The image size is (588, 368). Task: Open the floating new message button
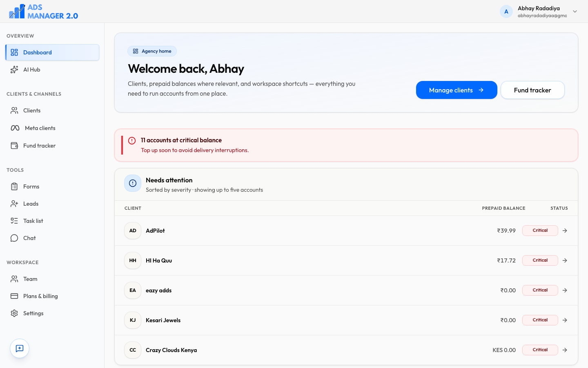pyautogui.click(x=20, y=348)
